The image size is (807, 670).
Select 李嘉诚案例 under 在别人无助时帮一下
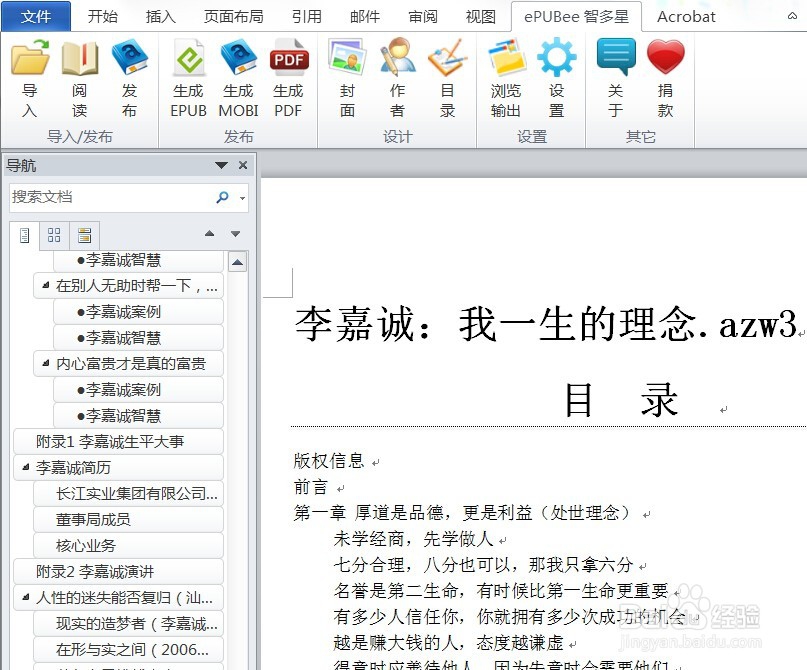(138, 311)
